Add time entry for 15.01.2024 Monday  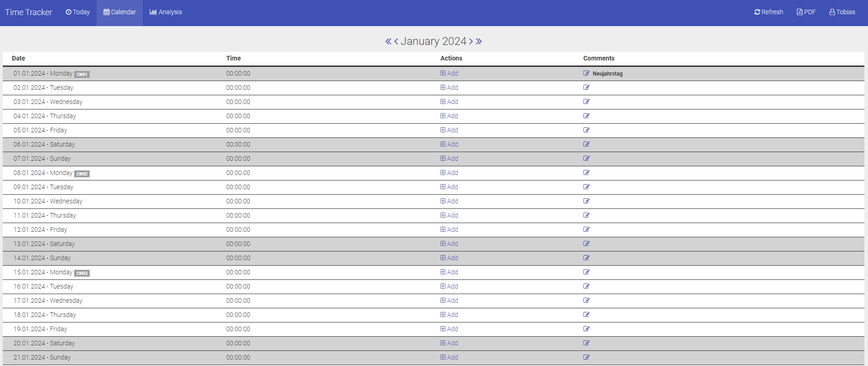(x=449, y=272)
